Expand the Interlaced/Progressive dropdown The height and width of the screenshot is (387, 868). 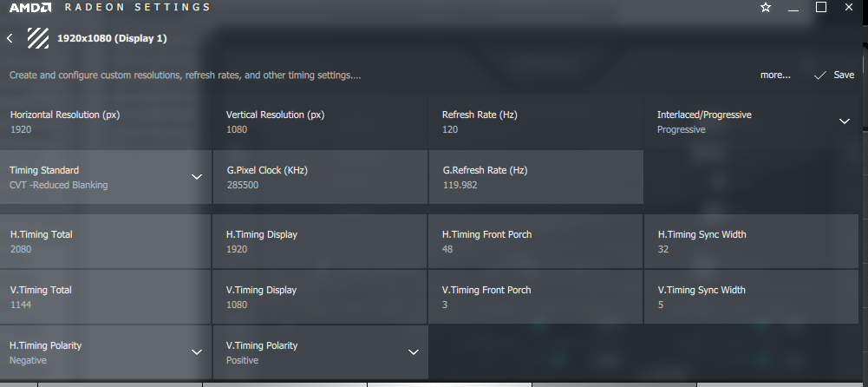[x=845, y=121]
